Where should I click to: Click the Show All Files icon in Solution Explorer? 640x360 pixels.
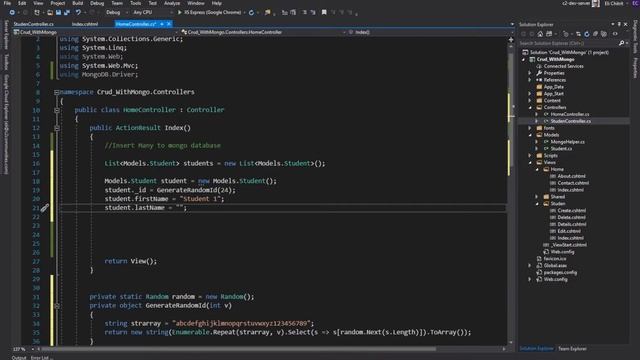[x=604, y=34]
